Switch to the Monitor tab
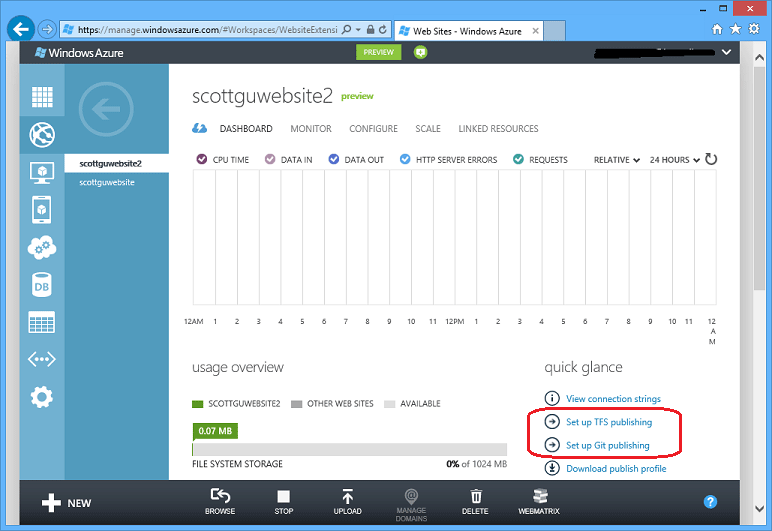This screenshot has height=531, width=772. coord(311,129)
